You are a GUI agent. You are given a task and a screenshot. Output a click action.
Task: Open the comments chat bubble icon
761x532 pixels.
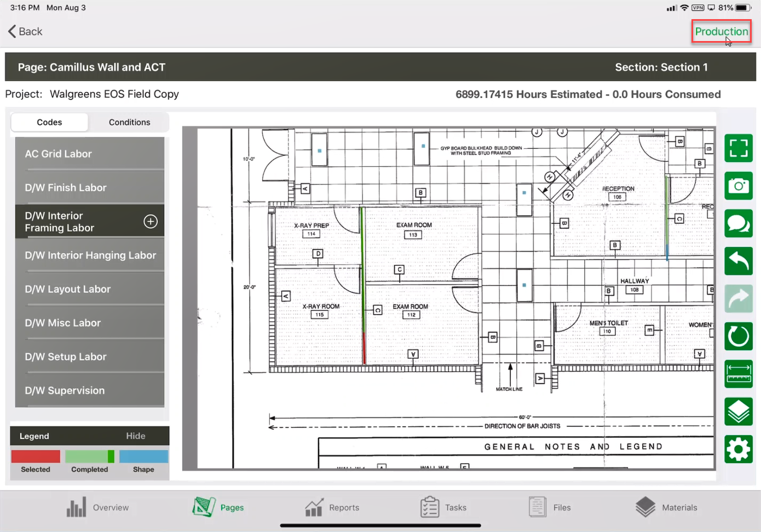point(738,223)
